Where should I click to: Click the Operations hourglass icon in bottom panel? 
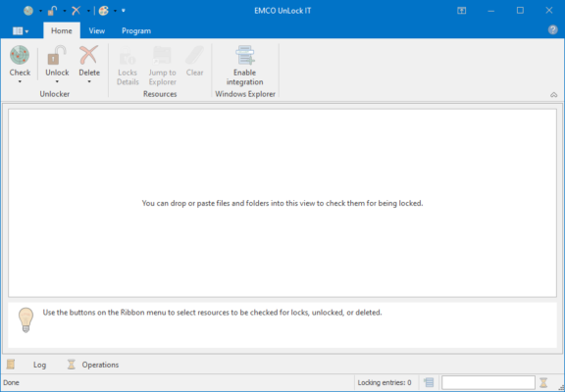(x=72, y=365)
